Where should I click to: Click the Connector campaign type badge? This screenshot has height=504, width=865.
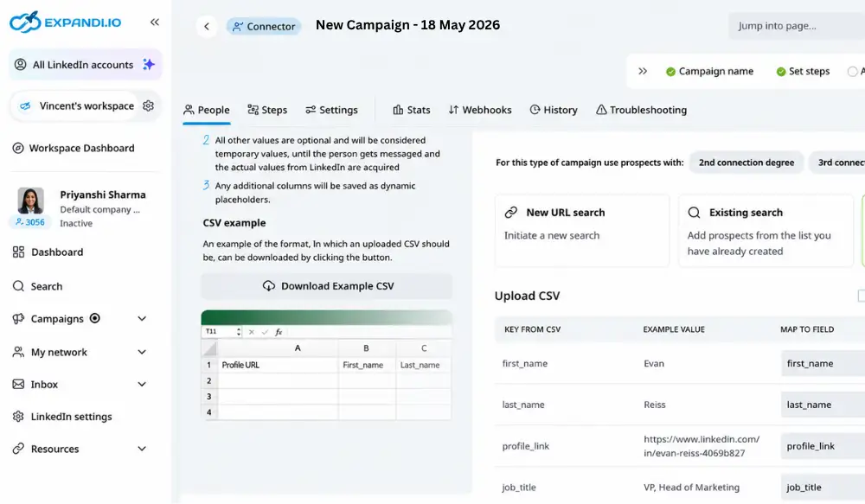pyautogui.click(x=264, y=26)
